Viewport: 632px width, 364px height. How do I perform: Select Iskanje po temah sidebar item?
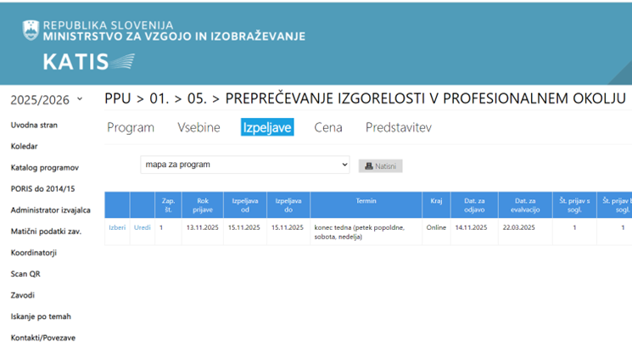(41, 316)
